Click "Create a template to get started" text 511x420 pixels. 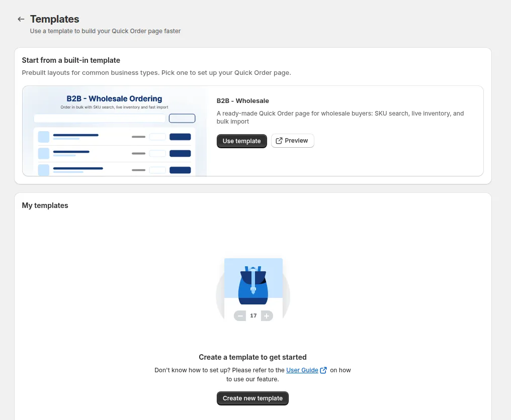[x=252, y=357]
